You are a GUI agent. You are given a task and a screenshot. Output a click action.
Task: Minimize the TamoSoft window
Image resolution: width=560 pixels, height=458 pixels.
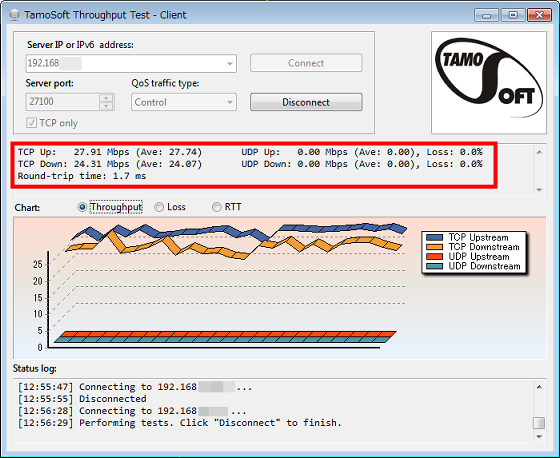[x=486, y=15]
